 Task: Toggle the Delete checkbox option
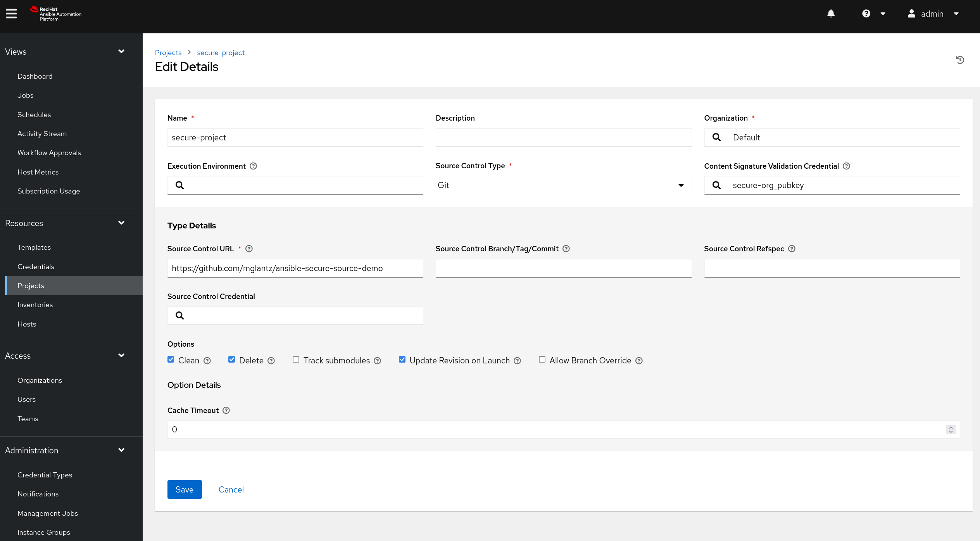pos(232,360)
